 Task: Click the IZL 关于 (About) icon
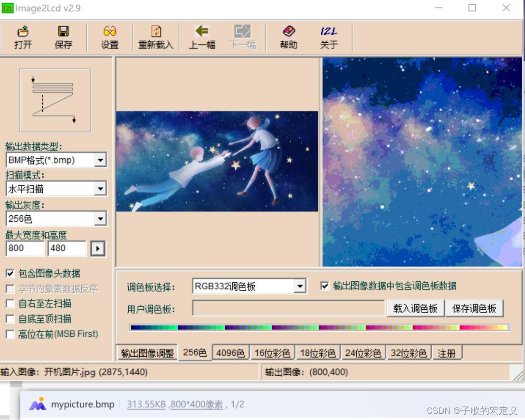[x=328, y=37]
